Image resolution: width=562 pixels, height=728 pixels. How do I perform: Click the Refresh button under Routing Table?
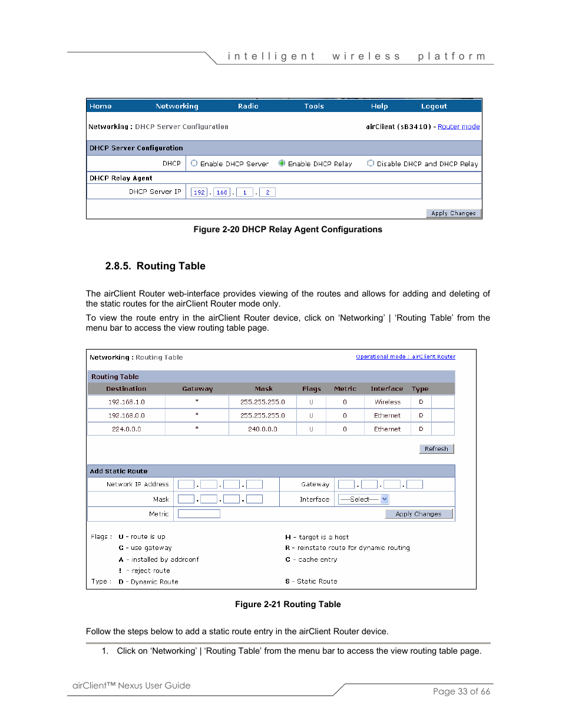[x=436, y=449]
